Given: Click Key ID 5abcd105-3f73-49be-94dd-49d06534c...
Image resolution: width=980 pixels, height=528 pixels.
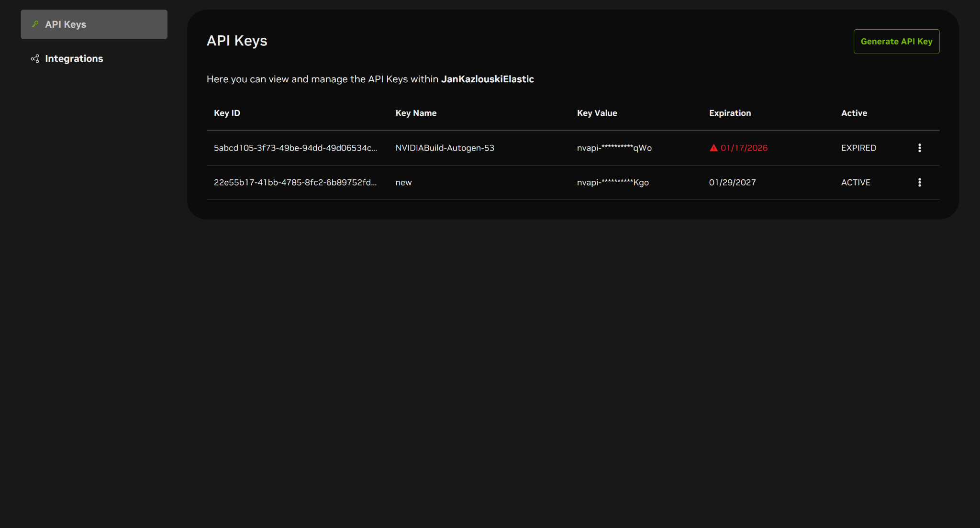Looking at the screenshot, I should point(295,148).
